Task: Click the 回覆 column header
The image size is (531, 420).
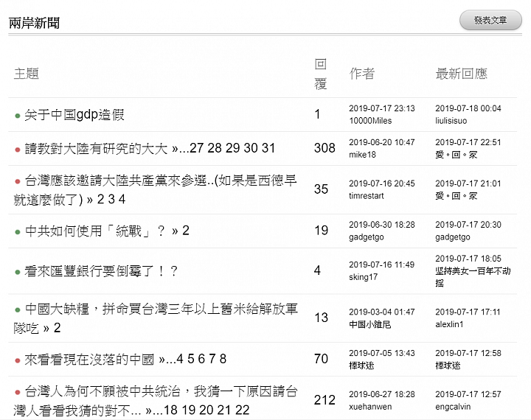Action: [320, 74]
